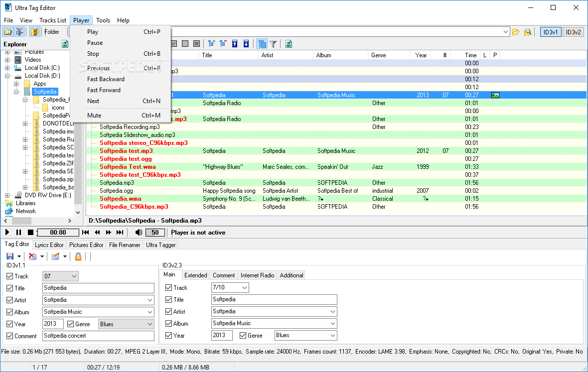Viewport: 588px width, 372px height.
Task: Click the save tag floppy disk icon
Action: pos(10,256)
